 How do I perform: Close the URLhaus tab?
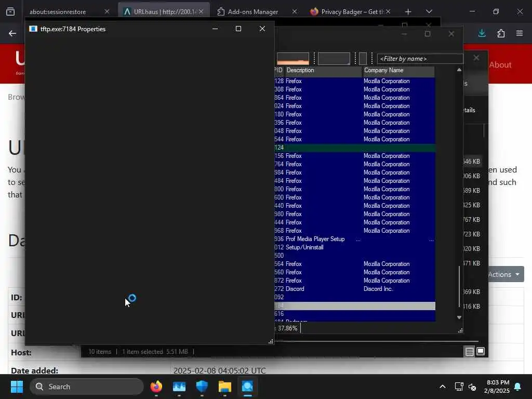201,11
